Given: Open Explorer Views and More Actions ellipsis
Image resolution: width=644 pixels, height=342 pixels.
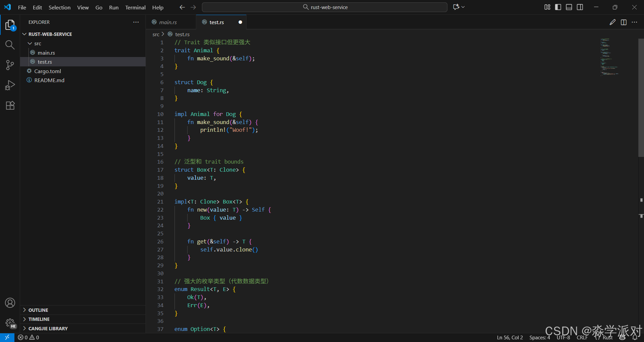Looking at the screenshot, I should (x=136, y=22).
